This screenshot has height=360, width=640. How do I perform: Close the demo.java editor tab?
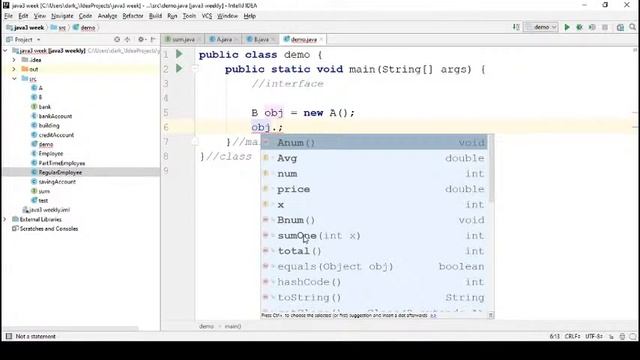point(321,40)
